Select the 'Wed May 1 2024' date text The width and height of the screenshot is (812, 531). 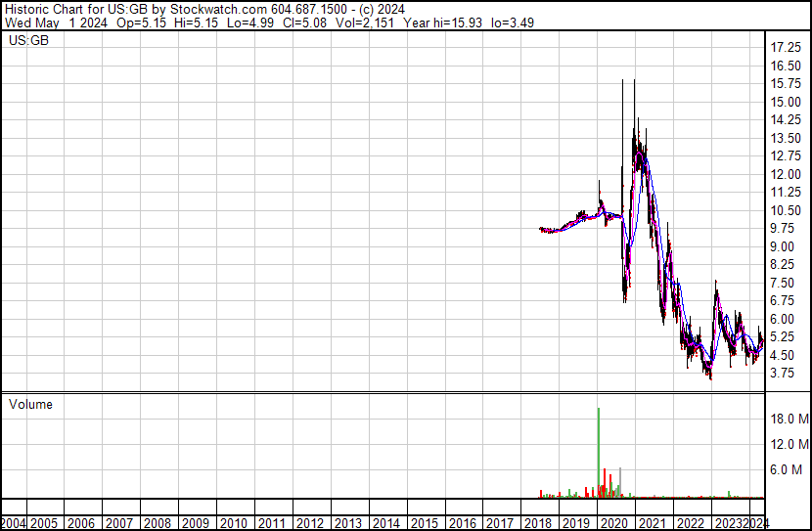coord(56,22)
